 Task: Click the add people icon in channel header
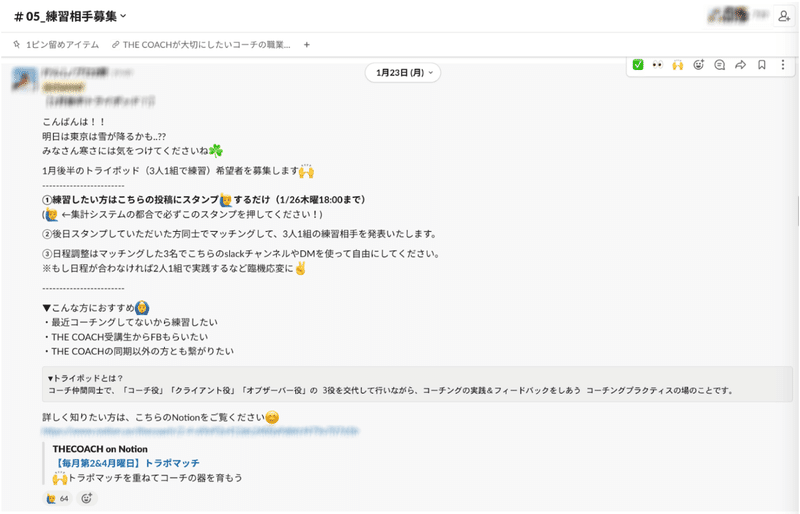[x=784, y=16]
